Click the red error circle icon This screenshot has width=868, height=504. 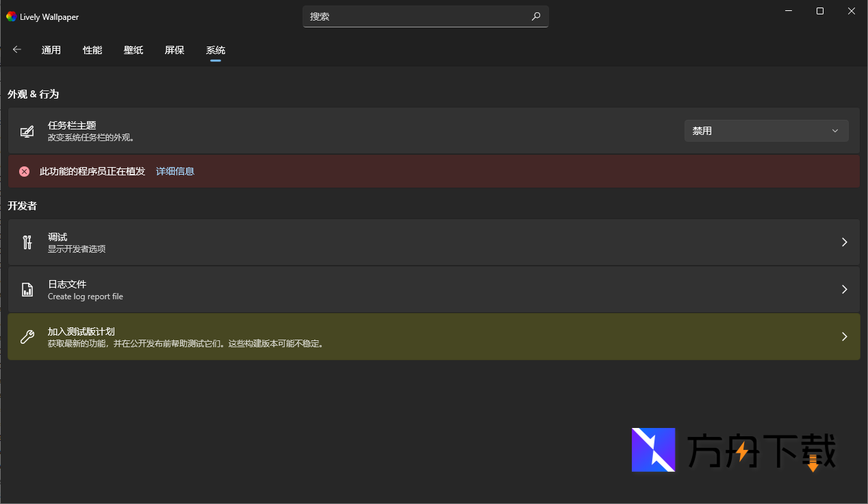[x=25, y=171]
